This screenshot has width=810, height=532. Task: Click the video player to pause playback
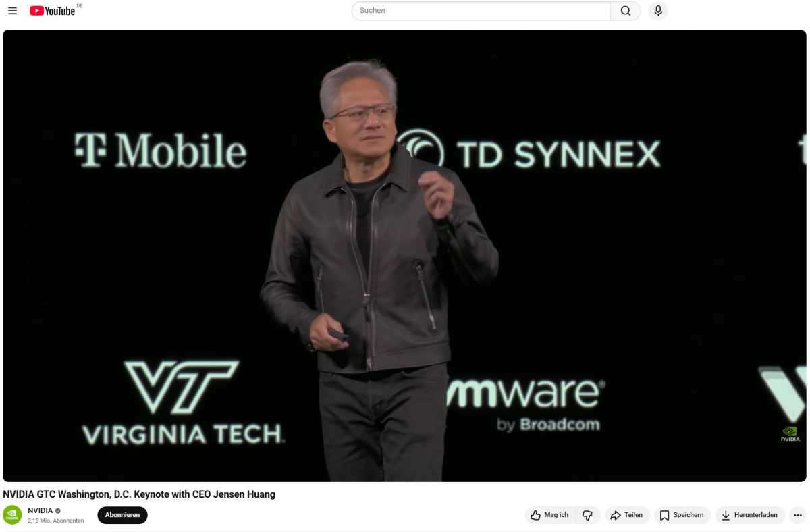pos(405,257)
